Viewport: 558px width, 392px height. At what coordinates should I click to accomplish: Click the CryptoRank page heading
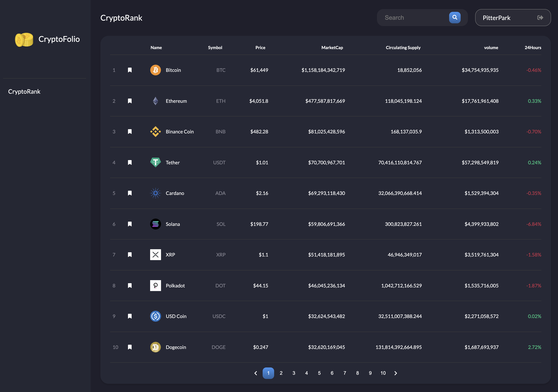[121, 18]
